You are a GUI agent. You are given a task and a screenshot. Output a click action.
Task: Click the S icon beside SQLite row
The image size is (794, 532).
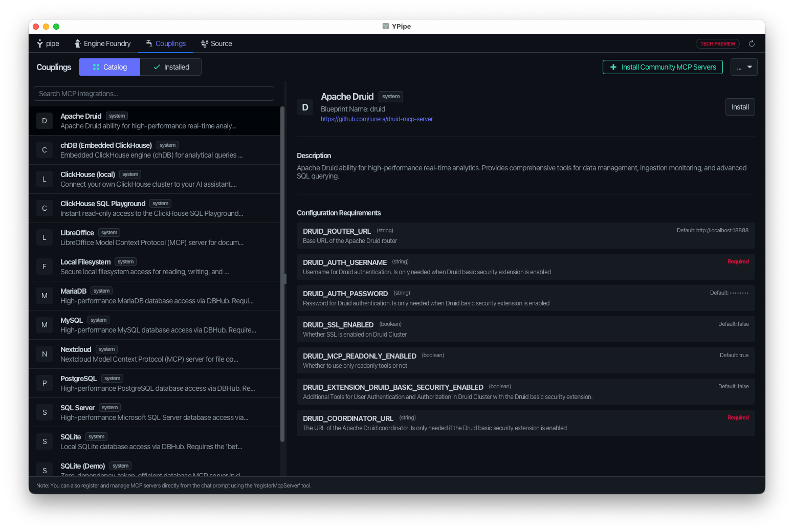[x=45, y=441]
